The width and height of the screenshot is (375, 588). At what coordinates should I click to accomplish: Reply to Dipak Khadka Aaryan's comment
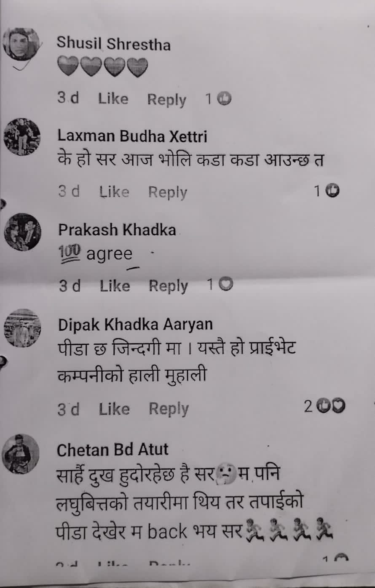[169, 409]
